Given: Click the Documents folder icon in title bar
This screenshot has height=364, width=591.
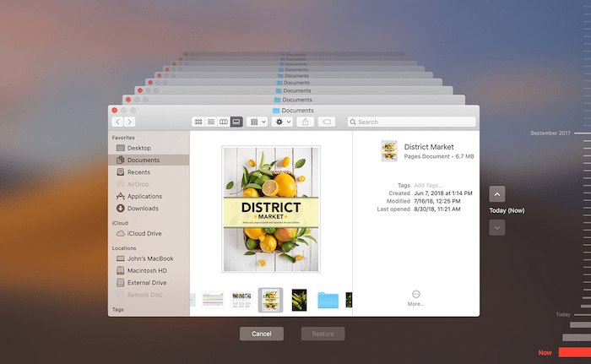Looking at the screenshot, I should [x=276, y=111].
